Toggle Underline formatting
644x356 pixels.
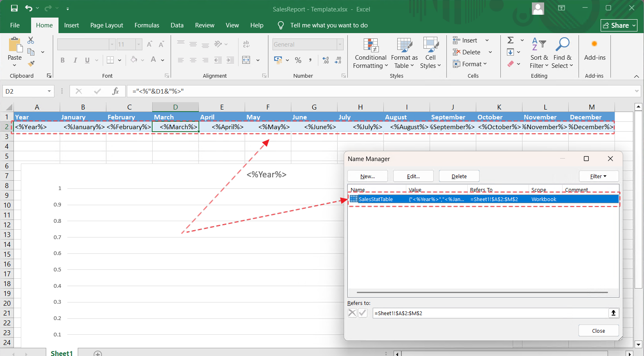87,60
